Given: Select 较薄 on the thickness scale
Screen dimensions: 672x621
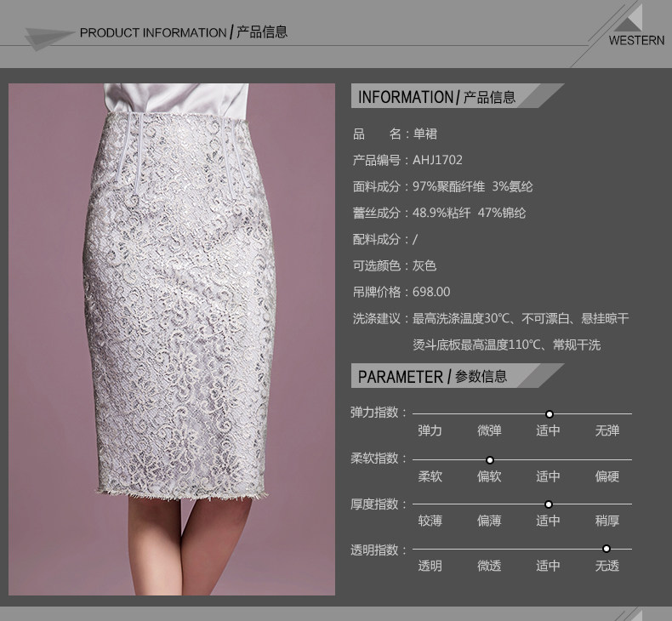Looking at the screenshot, I should pyautogui.click(x=430, y=521).
